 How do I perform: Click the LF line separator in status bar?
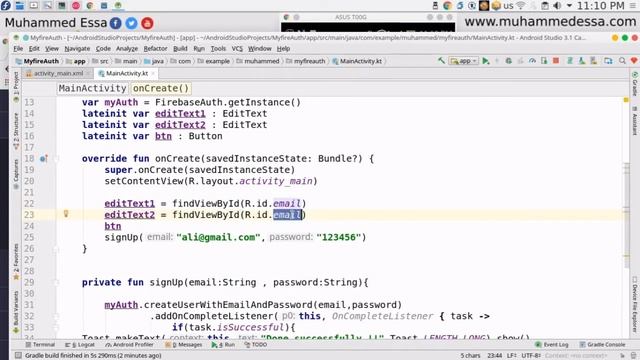pos(512,356)
